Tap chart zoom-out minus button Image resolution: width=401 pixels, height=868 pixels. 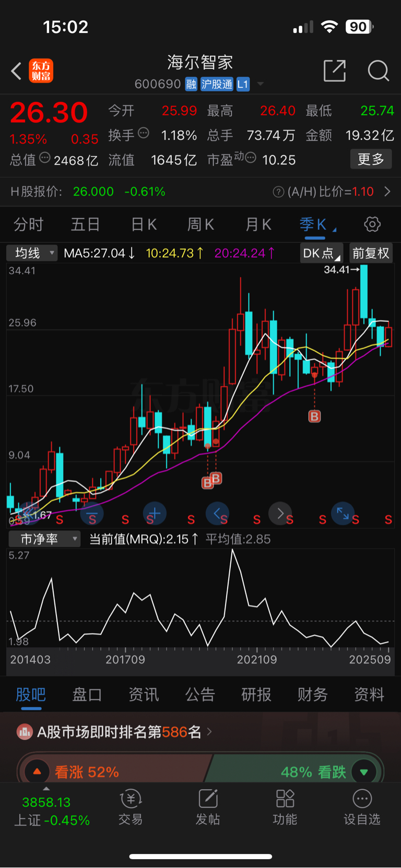[92, 514]
